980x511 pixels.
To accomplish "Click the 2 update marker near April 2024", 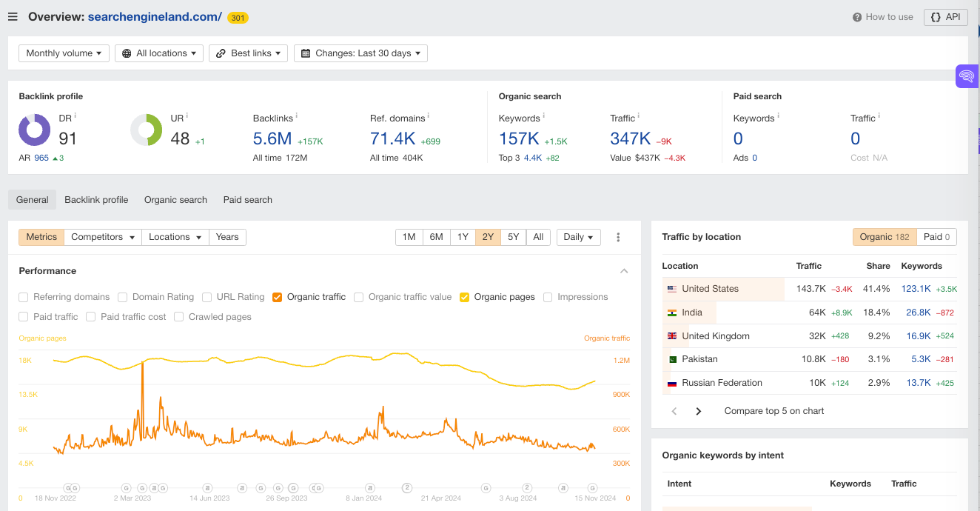I will point(407,488).
